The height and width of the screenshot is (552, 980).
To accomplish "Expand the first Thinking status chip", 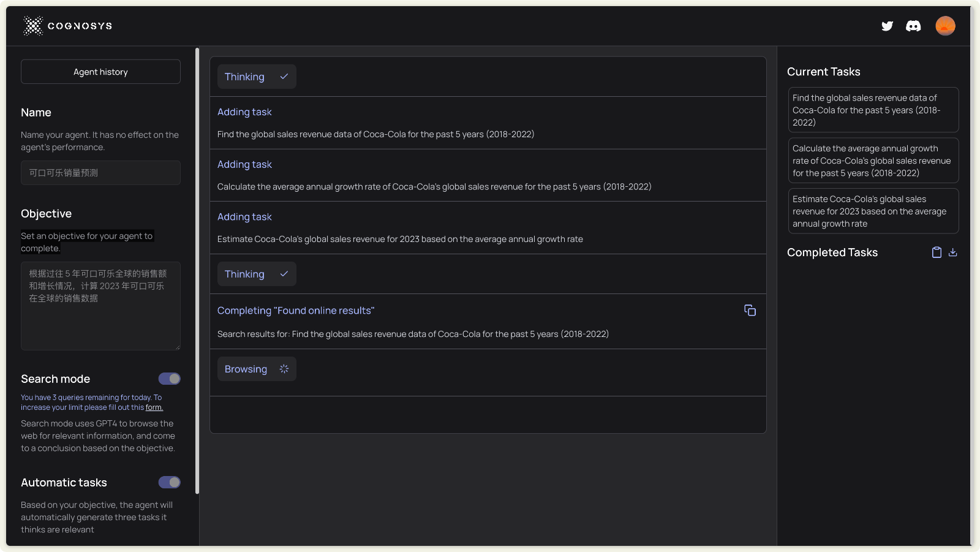I will point(256,77).
